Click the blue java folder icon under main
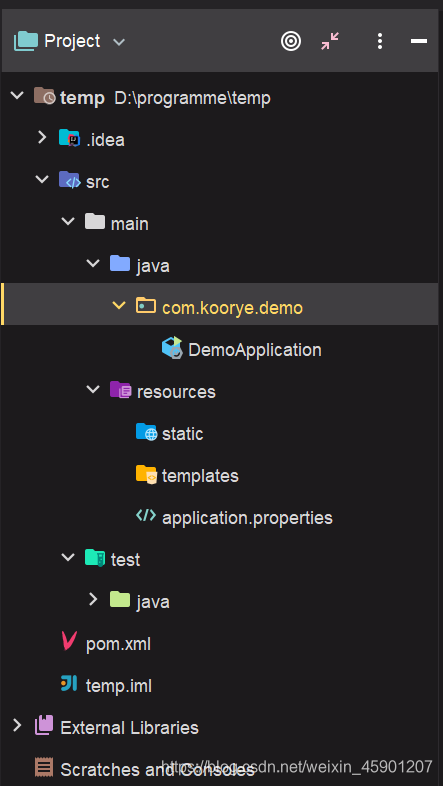Image resolution: width=443 pixels, height=786 pixels. (120, 263)
